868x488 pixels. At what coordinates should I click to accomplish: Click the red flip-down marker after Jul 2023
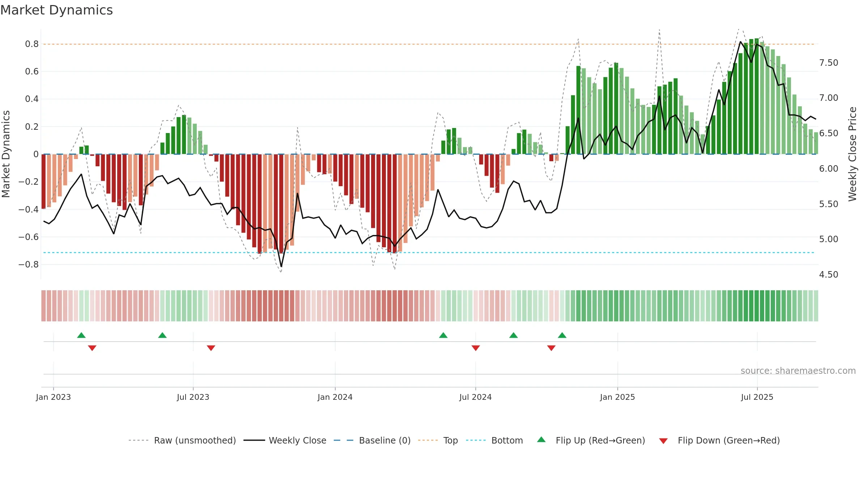211,348
